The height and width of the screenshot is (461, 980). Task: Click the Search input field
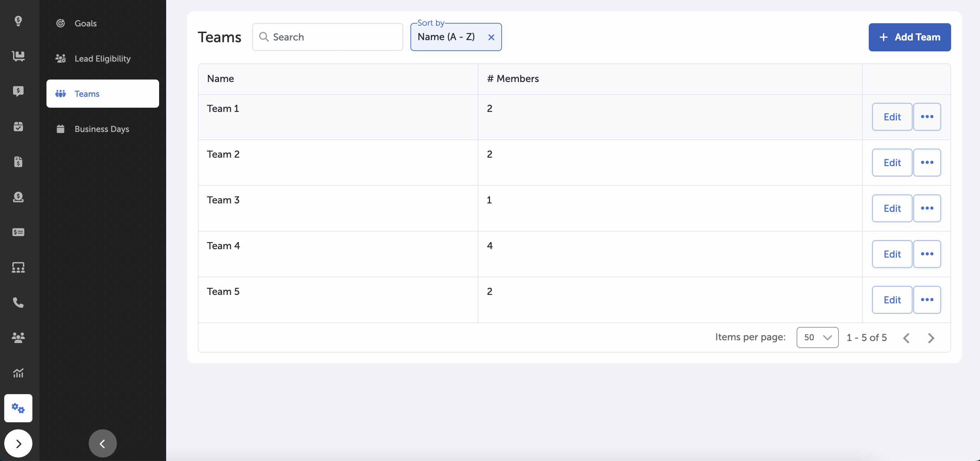pos(327,36)
